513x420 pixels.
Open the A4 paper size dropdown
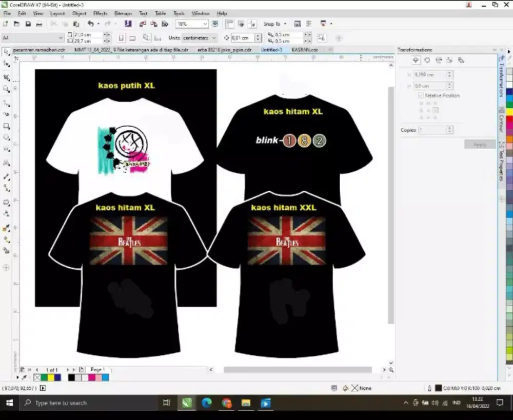pos(61,38)
